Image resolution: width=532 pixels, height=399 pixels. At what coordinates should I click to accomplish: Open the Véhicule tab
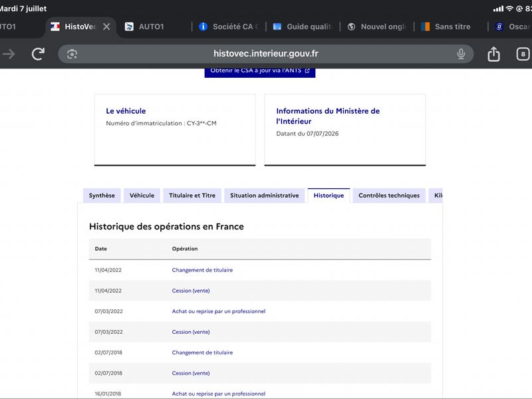142,196
